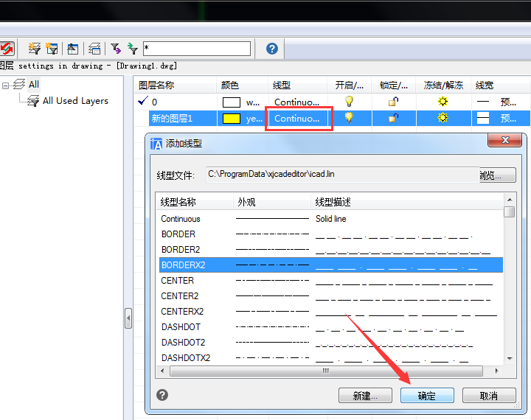
Task: Click the blue help icon in toolbar
Action: click(272, 49)
